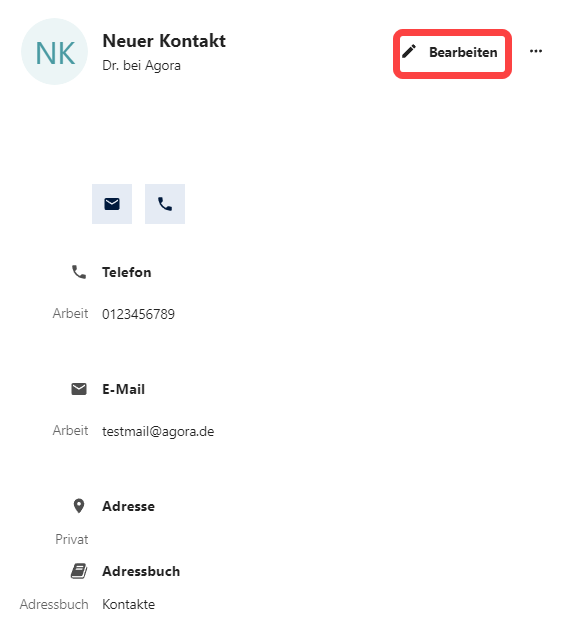
Task: Click the Bearbeiten edit button
Action: click(x=452, y=52)
